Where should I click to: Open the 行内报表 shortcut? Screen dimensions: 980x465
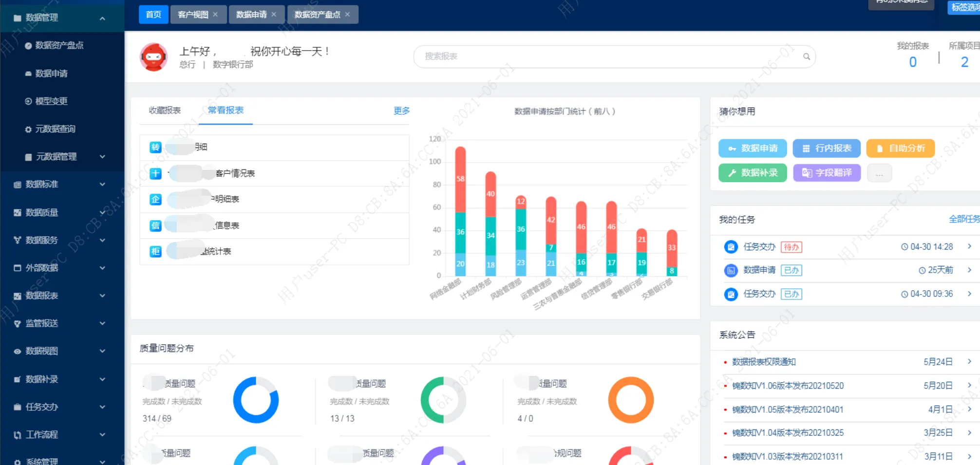pos(827,149)
